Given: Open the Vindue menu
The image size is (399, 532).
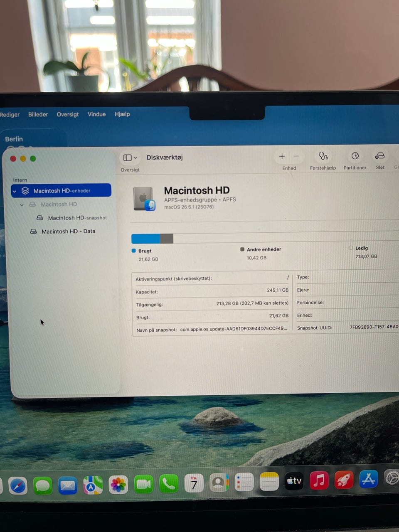Looking at the screenshot, I should 96,114.
